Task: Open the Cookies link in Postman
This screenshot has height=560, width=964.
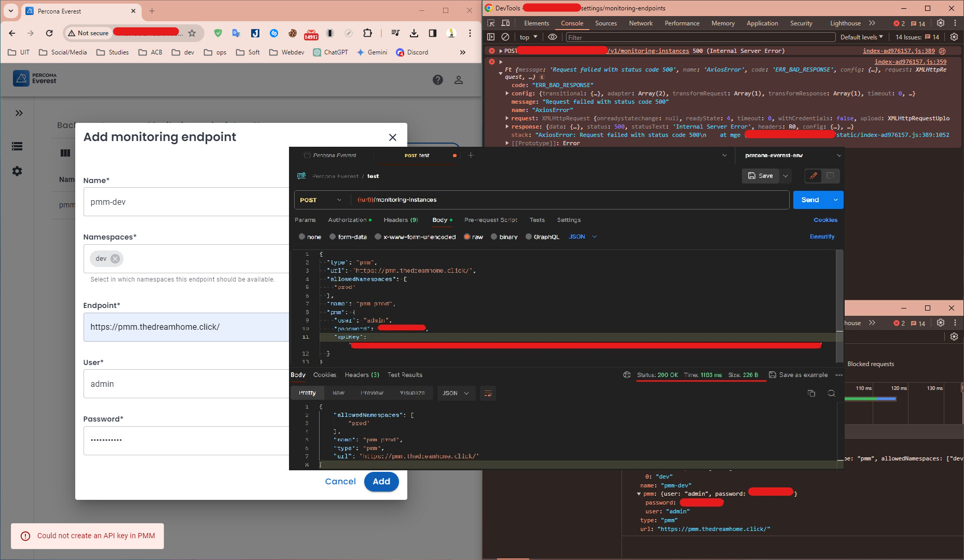Action: 825,220
